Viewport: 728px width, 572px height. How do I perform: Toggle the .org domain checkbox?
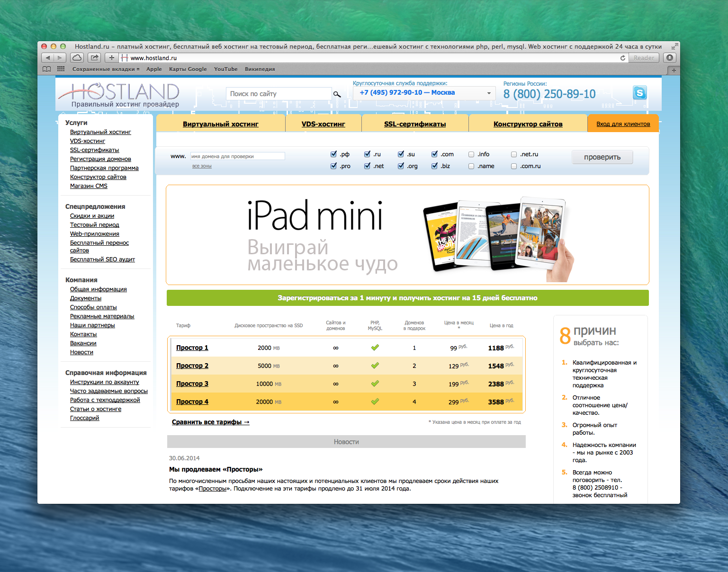[x=401, y=166]
